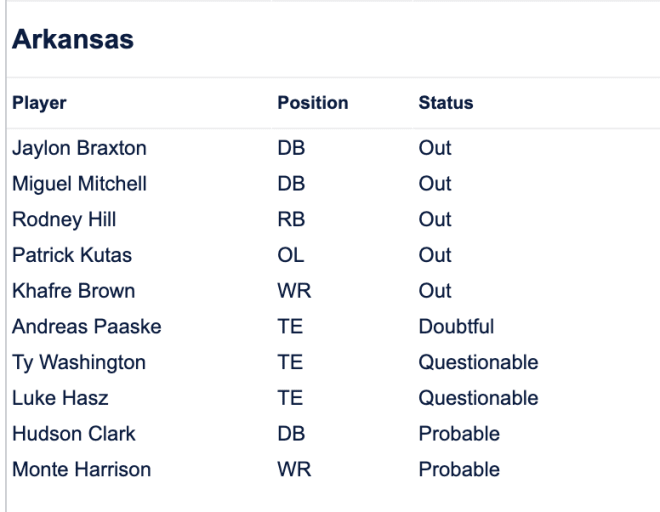Click RB position for Rodney Hill
This screenshot has height=512, width=660.
pos(291,219)
